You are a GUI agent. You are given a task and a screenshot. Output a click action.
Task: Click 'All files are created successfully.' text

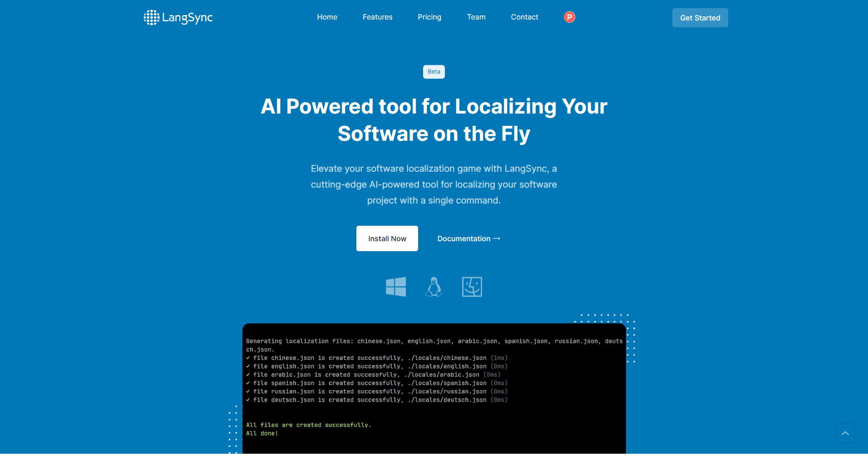pos(309,425)
